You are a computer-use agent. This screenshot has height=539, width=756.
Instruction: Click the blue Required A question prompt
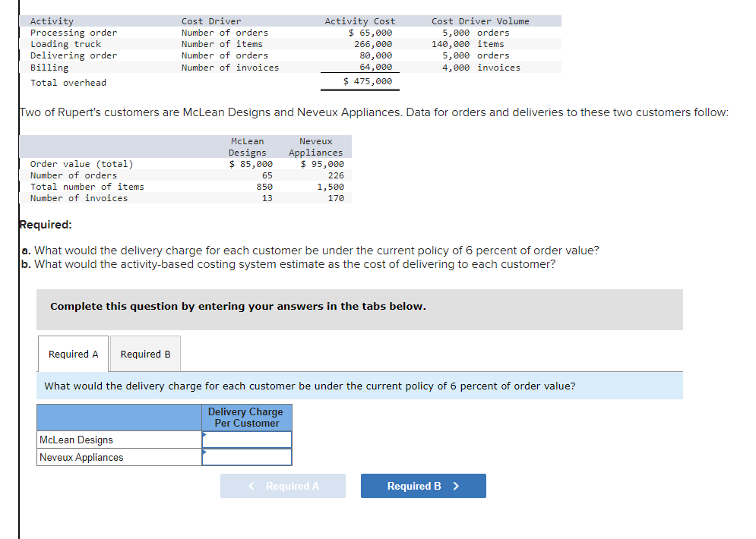coord(359,386)
